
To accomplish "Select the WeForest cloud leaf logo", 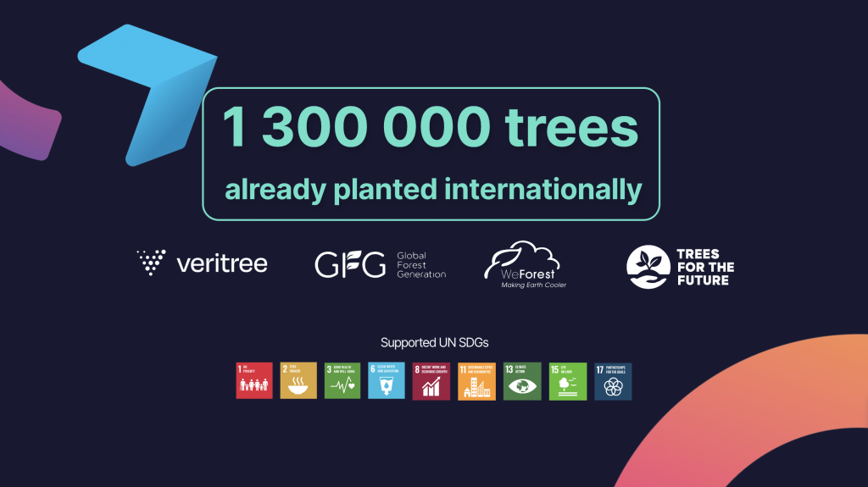I will tap(523, 260).
